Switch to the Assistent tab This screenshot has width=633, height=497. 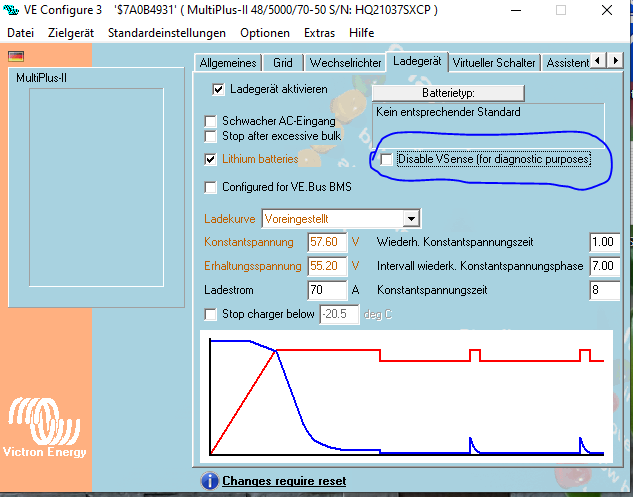[567, 63]
